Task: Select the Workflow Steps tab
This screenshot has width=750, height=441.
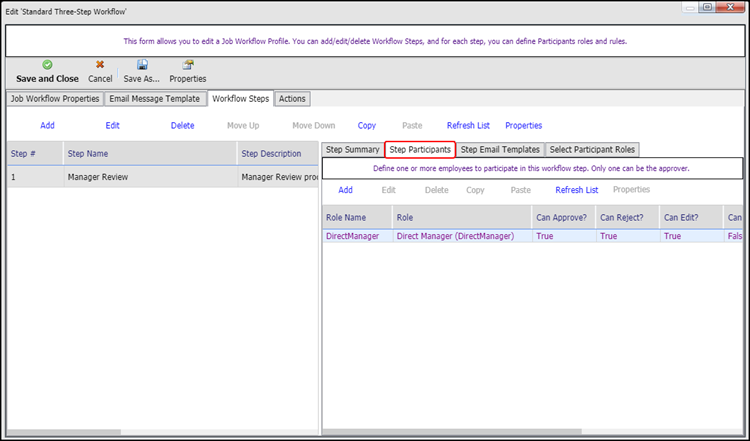Action: (241, 99)
